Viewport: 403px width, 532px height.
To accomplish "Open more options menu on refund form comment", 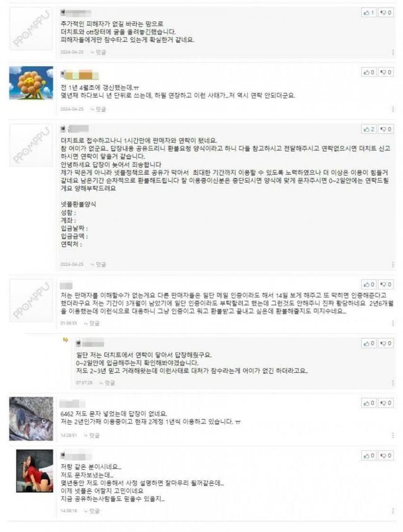I will click(393, 264).
